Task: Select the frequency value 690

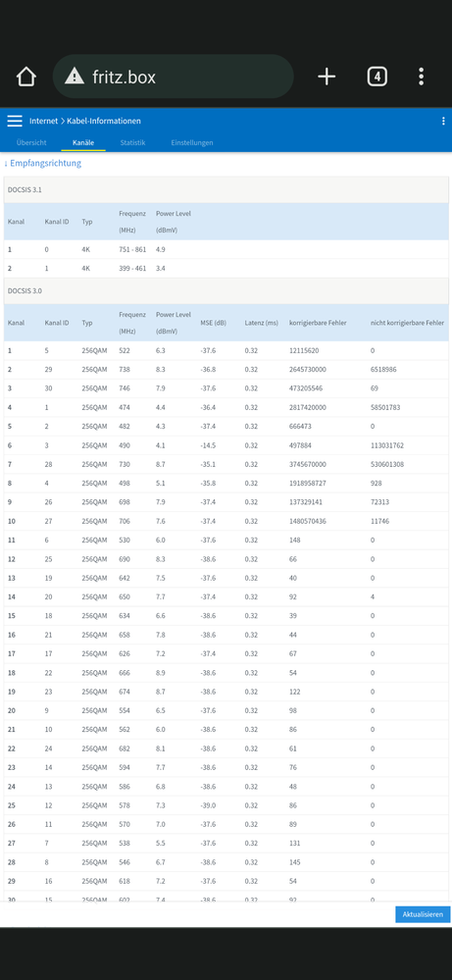Action: point(125,559)
